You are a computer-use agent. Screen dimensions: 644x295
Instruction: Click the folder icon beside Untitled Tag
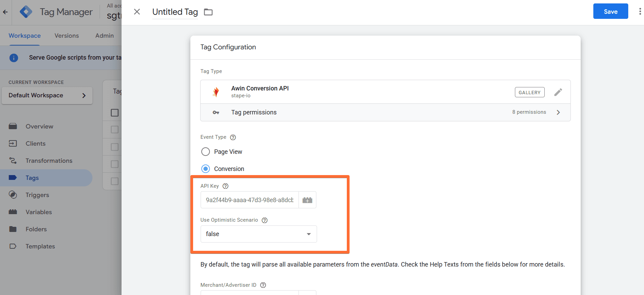208,12
